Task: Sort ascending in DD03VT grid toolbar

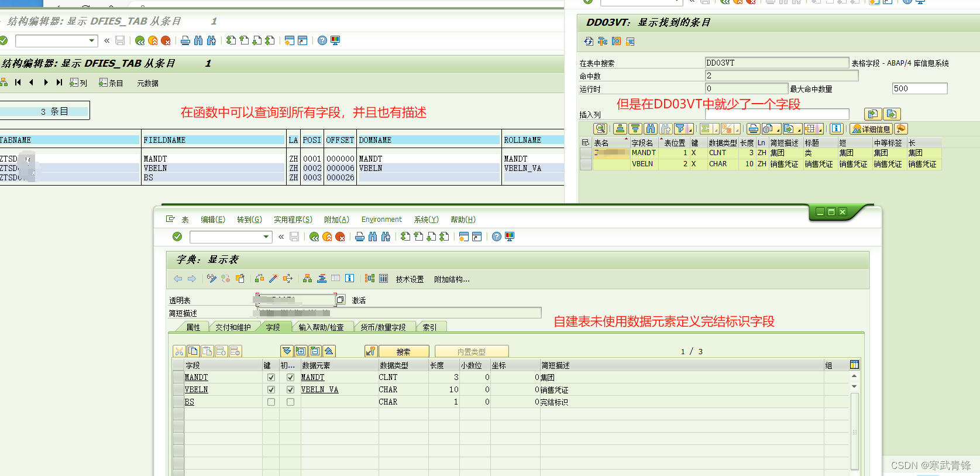Action: (x=621, y=129)
